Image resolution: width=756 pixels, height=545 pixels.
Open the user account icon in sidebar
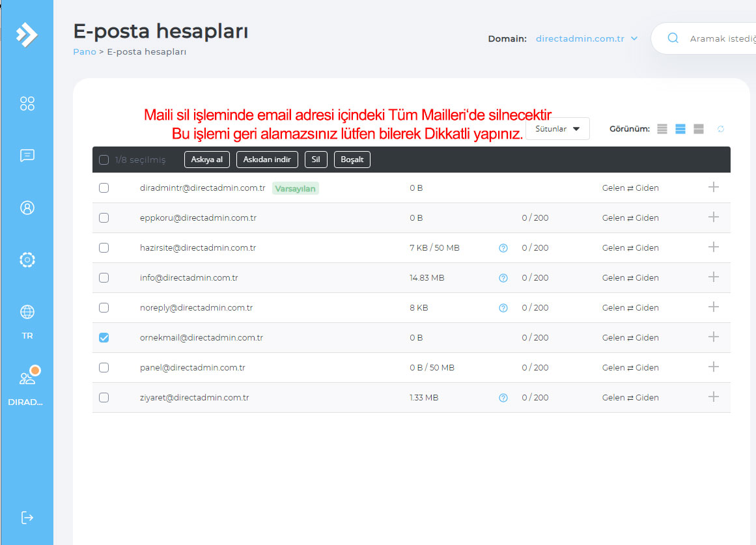point(27,208)
